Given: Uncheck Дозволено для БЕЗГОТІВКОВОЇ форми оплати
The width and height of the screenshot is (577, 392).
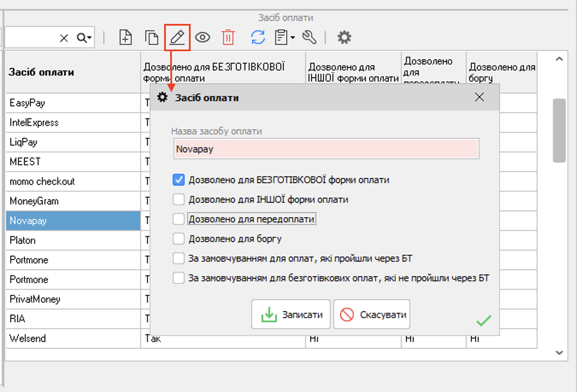Looking at the screenshot, I should point(179,180).
